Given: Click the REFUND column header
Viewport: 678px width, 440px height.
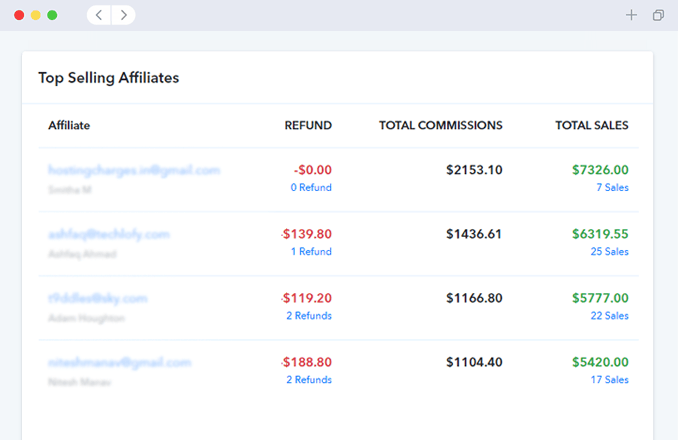Looking at the screenshot, I should coord(308,125).
